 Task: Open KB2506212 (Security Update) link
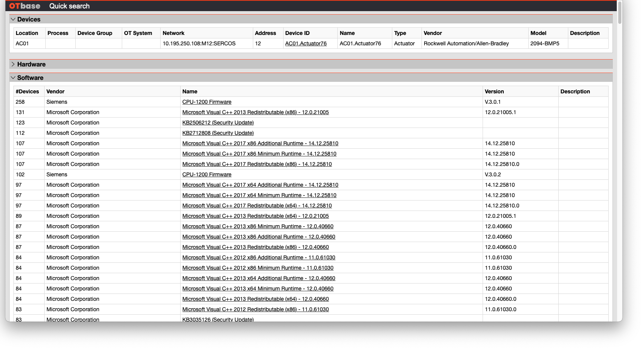tap(218, 123)
